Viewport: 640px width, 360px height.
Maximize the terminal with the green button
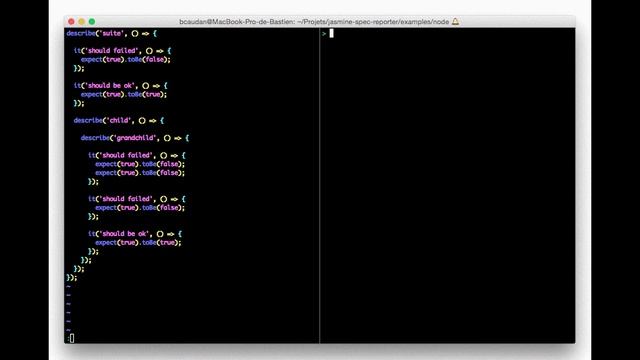coord(92,22)
